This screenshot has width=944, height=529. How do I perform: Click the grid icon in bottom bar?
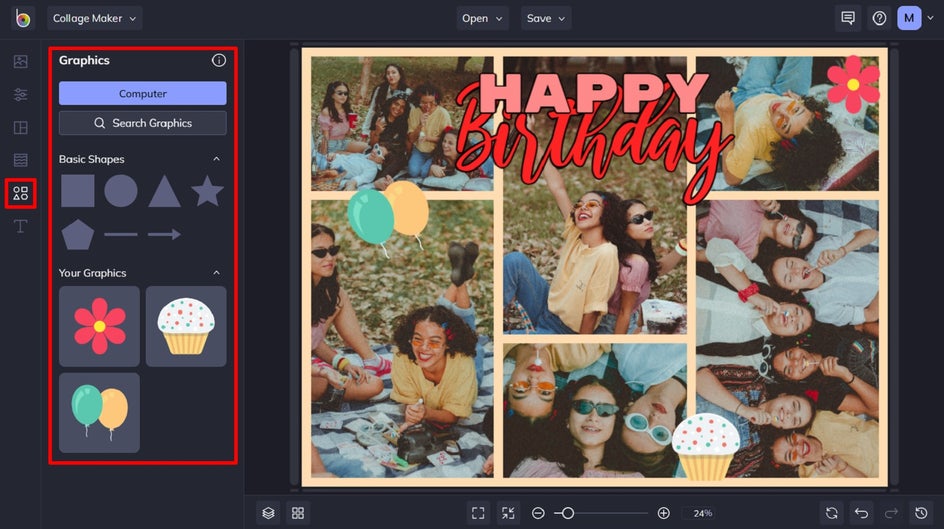click(298, 513)
